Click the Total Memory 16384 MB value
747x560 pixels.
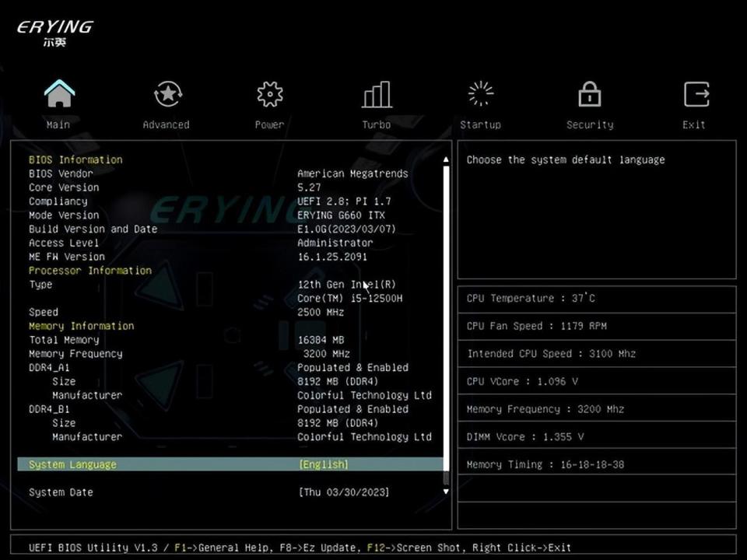(321, 340)
